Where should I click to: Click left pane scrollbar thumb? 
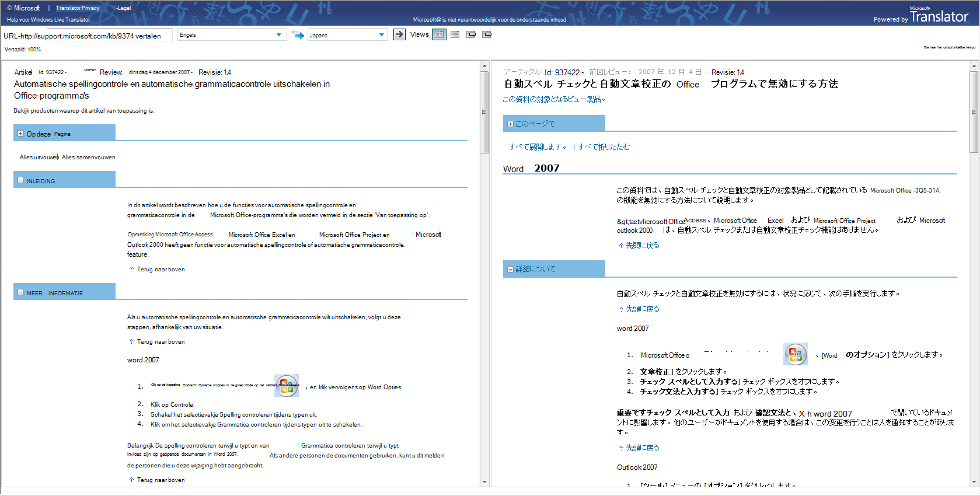(x=484, y=112)
